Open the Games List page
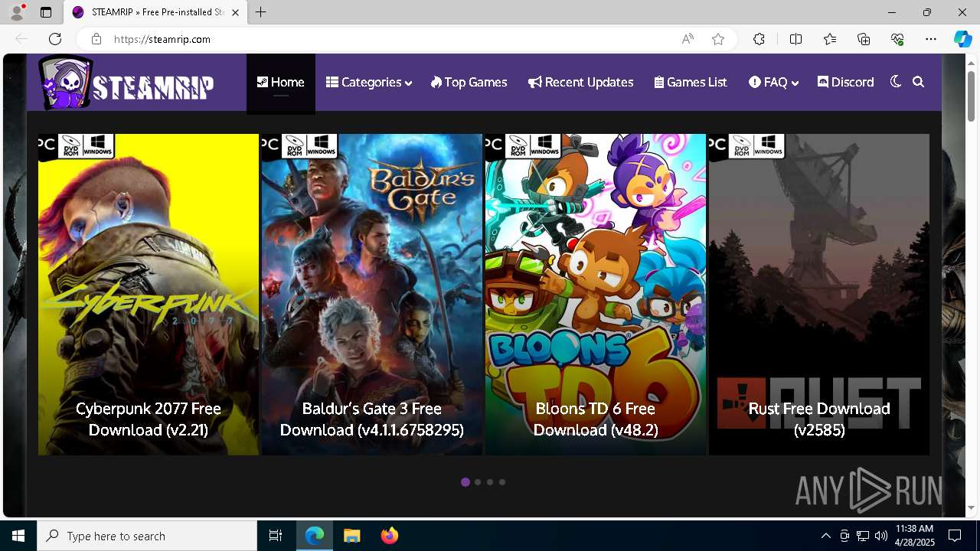 click(x=691, y=82)
